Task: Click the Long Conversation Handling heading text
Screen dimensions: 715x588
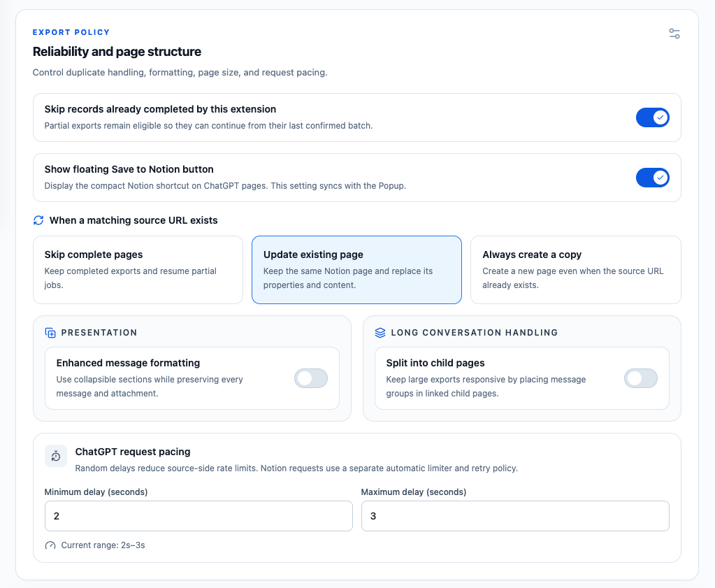Action: click(475, 333)
